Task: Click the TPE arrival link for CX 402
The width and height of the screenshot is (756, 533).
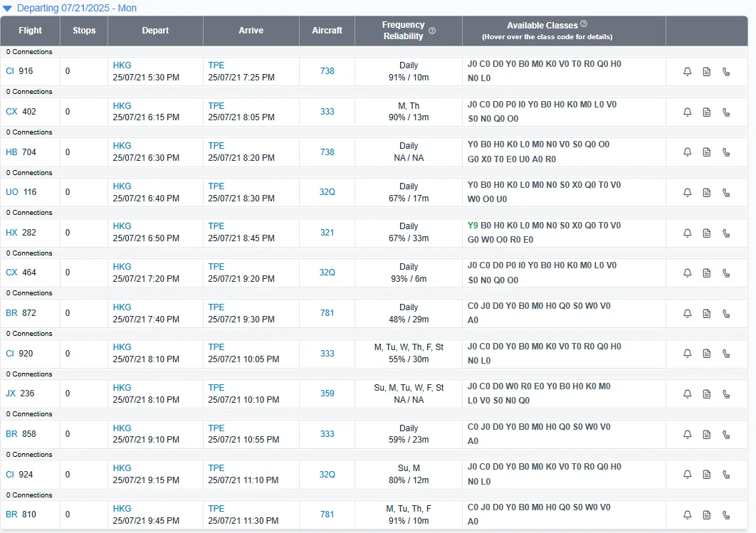Action: (216, 105)
